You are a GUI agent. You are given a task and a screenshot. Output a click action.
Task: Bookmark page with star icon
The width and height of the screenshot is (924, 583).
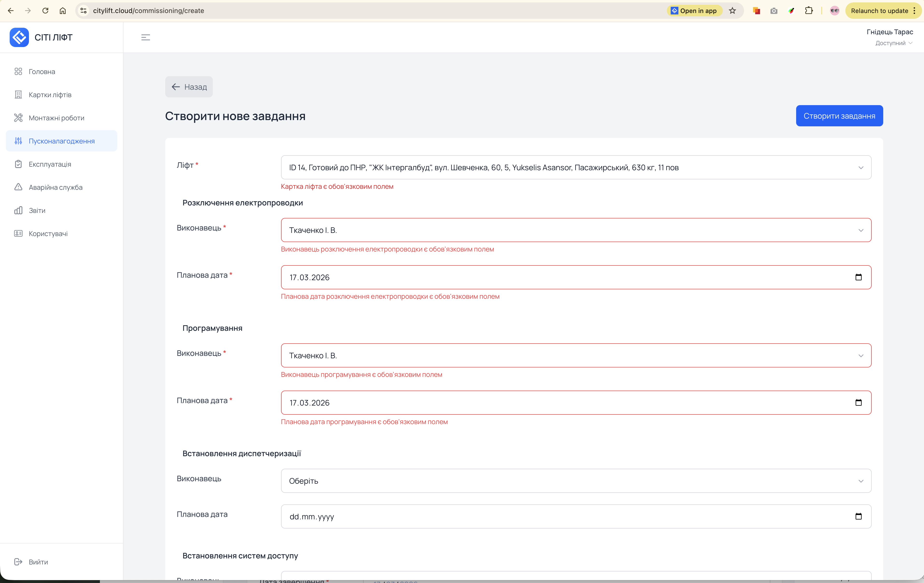[x=732, y=11]
